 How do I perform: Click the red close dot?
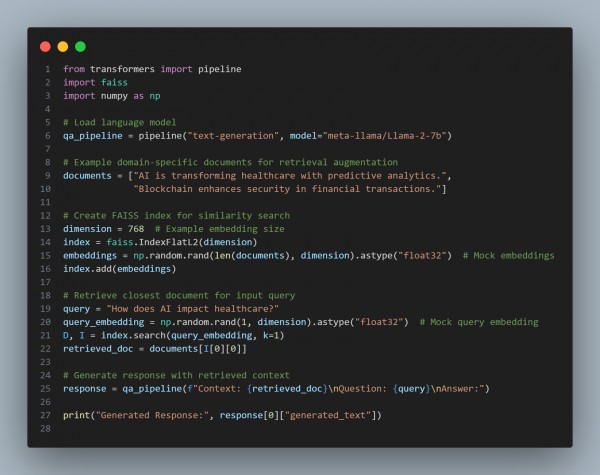pyautogui.click(x=45, y=47)
